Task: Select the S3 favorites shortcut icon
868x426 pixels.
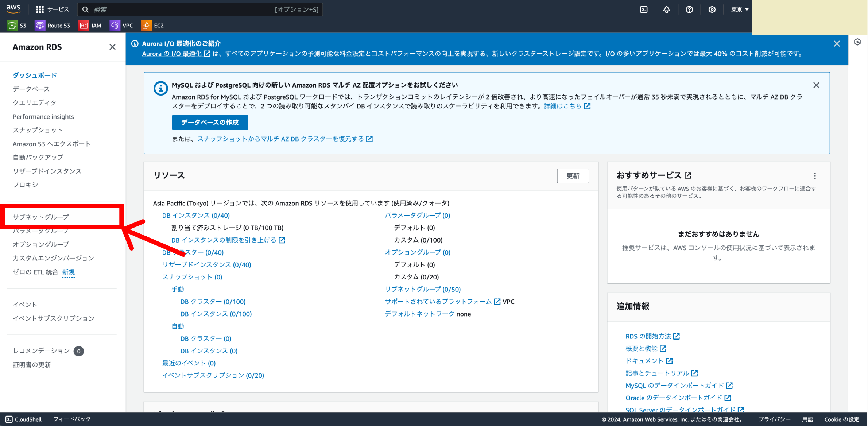Action: 13,25
